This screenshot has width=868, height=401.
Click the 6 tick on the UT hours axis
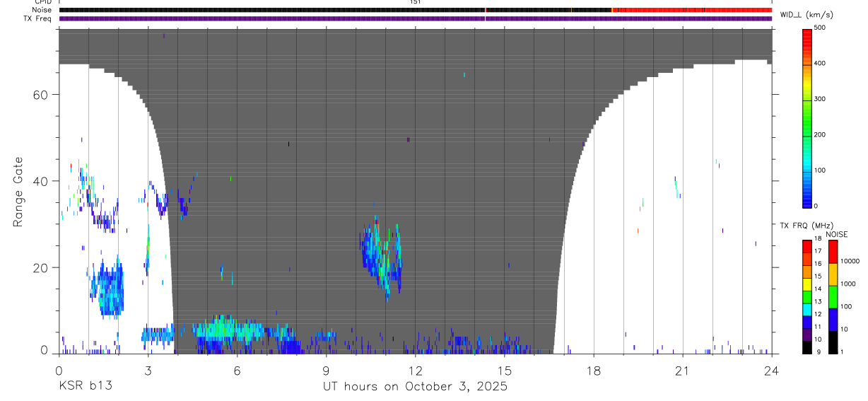click(237, 370)
